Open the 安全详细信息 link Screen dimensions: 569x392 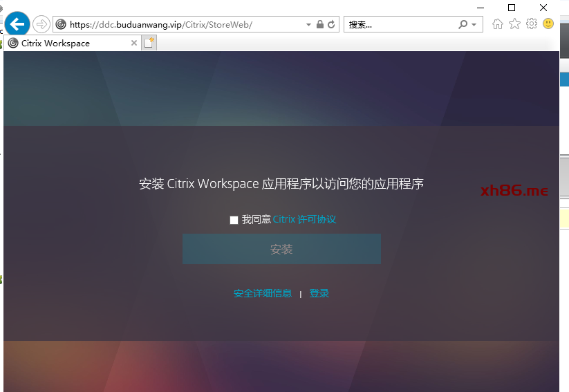[x=263, y=293]
